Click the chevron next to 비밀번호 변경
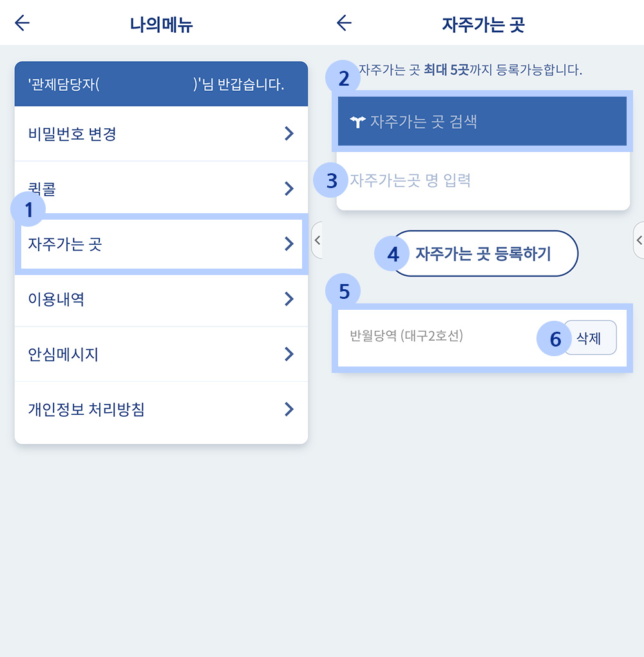The height and width of the screenshot is (657, 644). pyautogui.click(x=289, y=134)
